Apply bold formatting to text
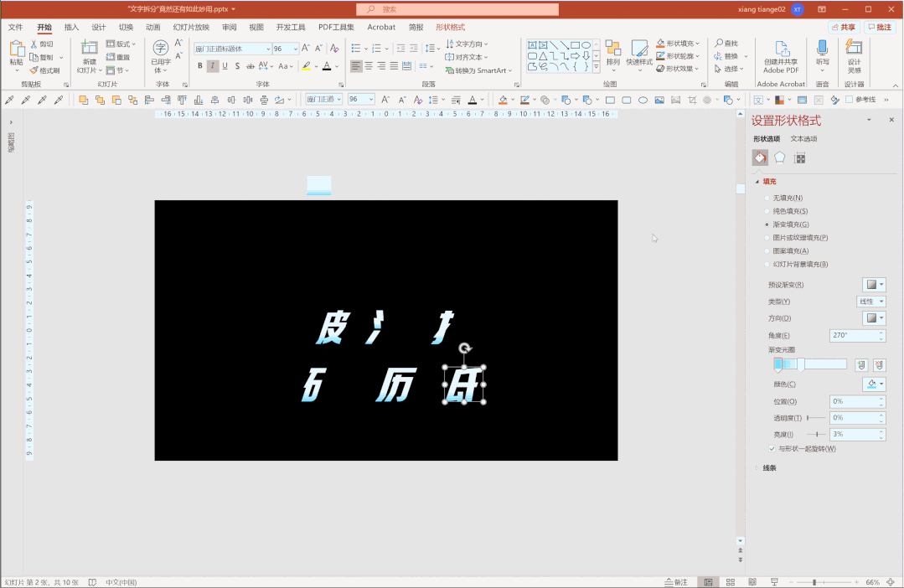 [x=200, y=66]
